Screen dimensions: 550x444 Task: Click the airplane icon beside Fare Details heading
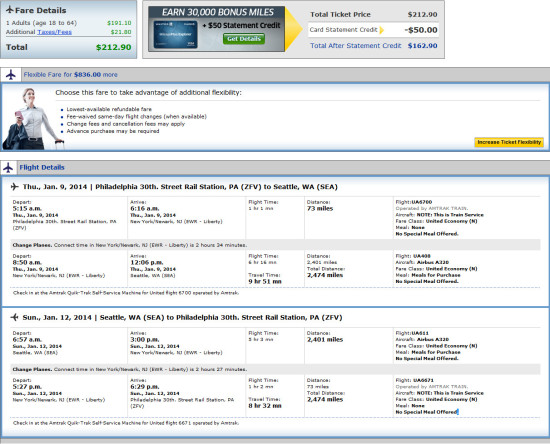(x=10, y=10)
